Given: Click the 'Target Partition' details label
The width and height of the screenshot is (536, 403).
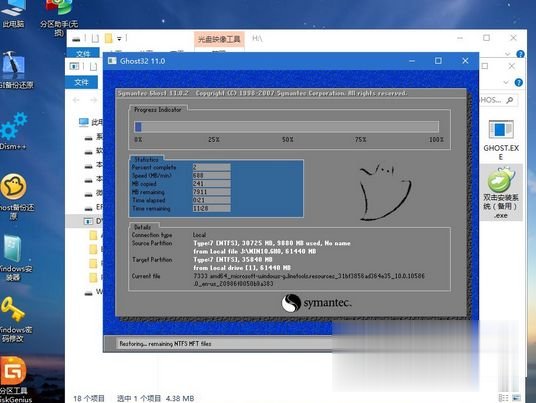Looking at the screenshot, I should click(152, 260).
